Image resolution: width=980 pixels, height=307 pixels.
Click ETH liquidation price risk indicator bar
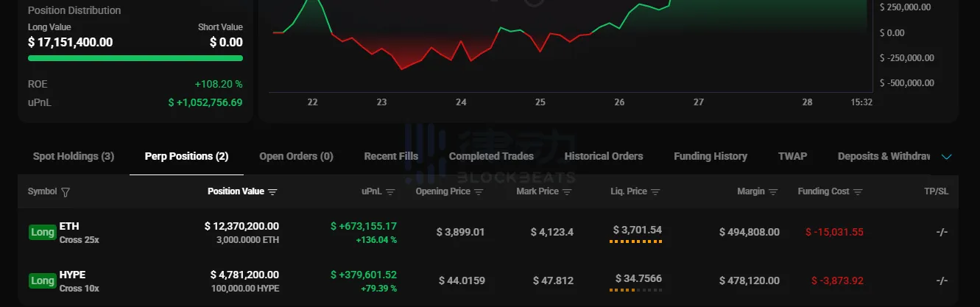[637, 241]
